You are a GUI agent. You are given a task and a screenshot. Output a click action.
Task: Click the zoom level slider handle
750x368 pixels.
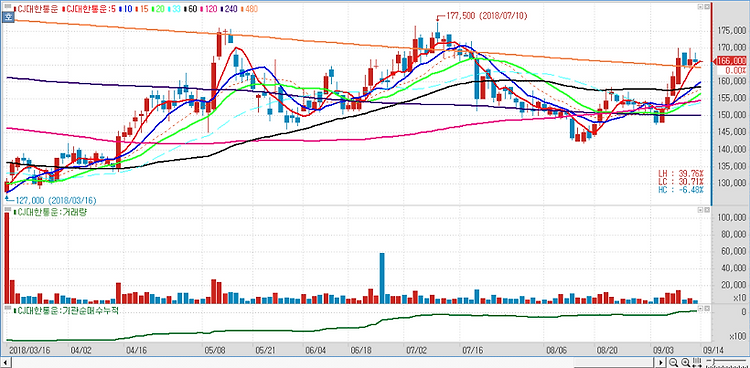pos(714,362)
